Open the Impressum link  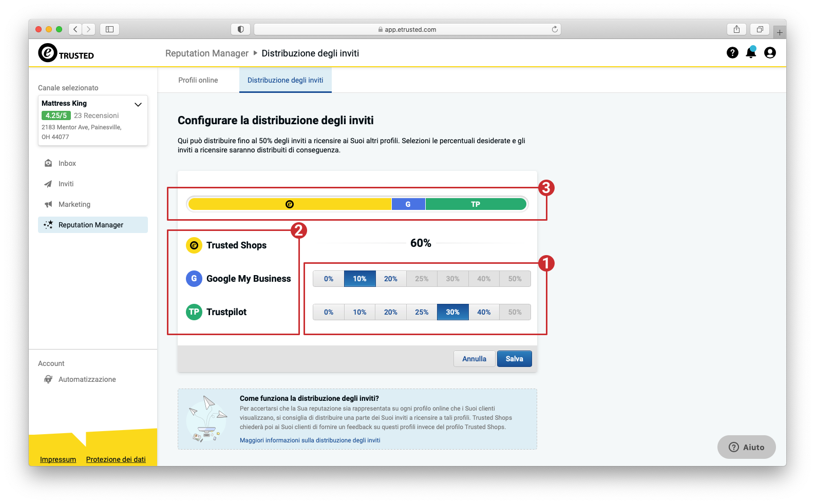point(58,459)
